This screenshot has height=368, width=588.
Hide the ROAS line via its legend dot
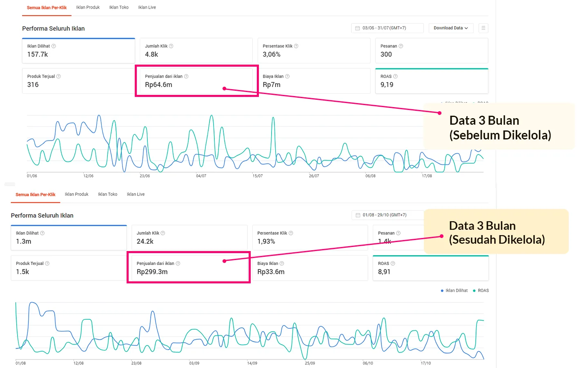point(474,290)
